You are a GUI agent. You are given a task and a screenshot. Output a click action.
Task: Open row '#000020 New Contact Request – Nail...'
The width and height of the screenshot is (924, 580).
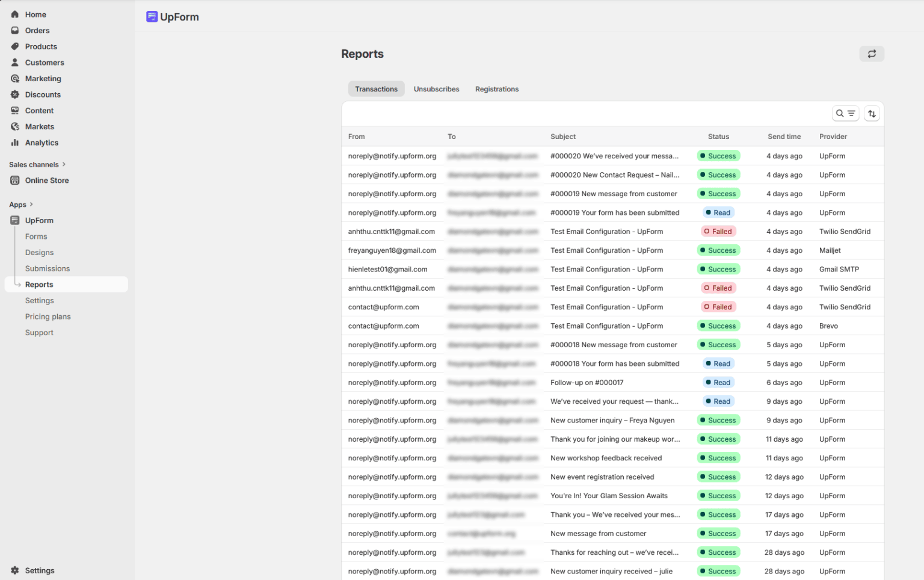pos(613,175)
